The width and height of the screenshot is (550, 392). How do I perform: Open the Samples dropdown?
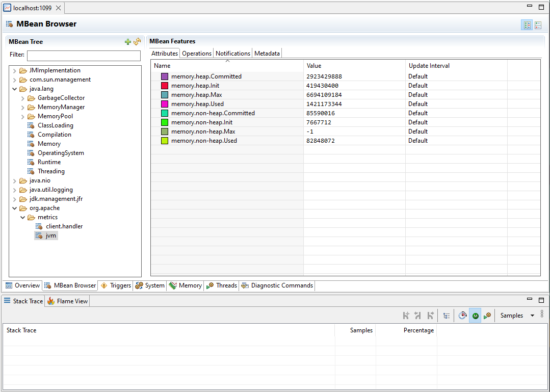point(516,315)
